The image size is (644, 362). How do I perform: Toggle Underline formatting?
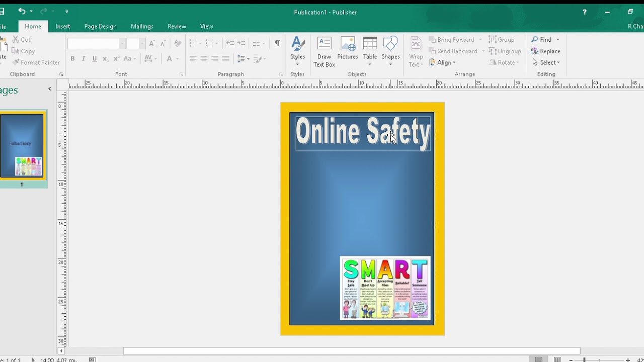point(94,59)
